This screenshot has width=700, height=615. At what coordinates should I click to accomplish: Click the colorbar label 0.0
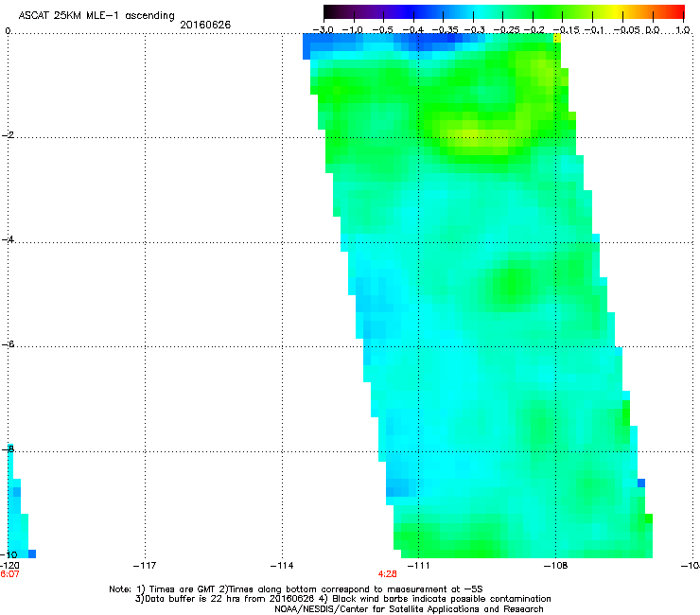pyautogui.click(x=653, y=30)
